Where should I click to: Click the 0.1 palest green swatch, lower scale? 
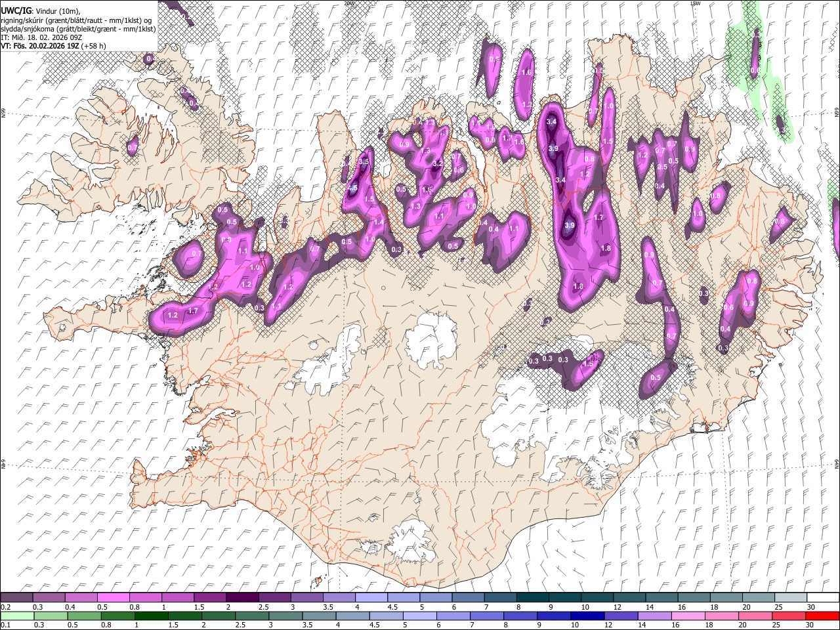[x=17, y=616]
